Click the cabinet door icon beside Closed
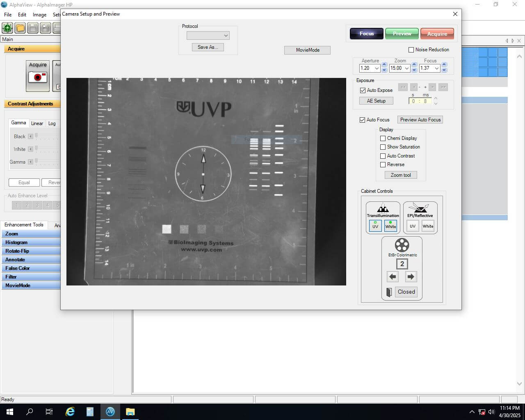 pos(389,292)
